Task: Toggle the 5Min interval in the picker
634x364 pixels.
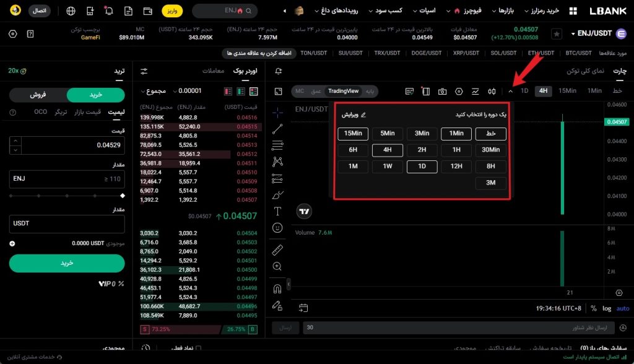Action: click(388, 134)
